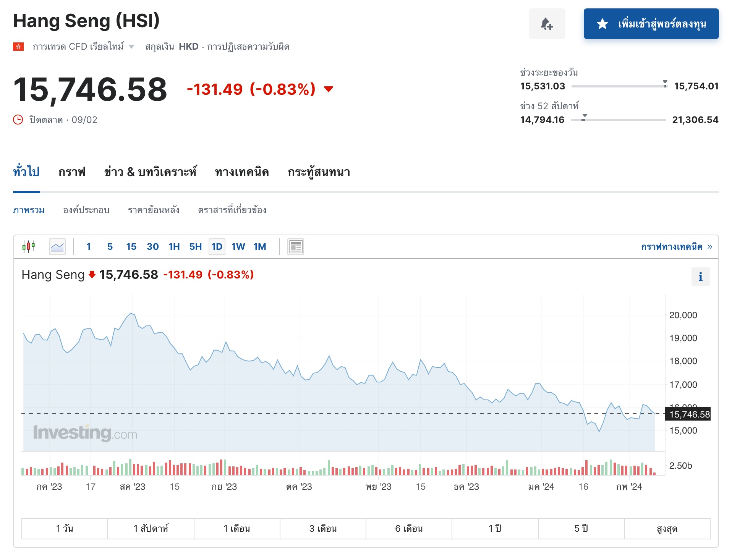Select the ภาพรวม sub-tab
Viewport: 732px width, 560px height.
[29, 210]
